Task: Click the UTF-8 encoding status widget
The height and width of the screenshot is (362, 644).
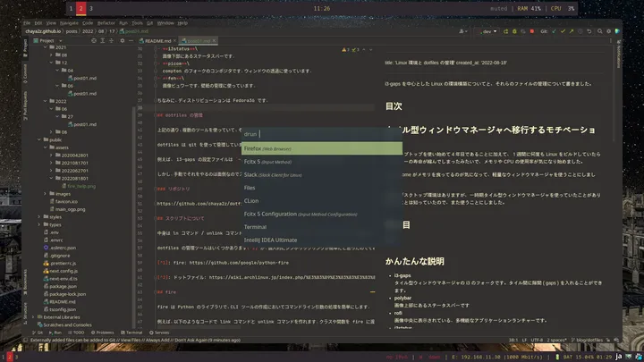Action: click(x=537, y=341)
